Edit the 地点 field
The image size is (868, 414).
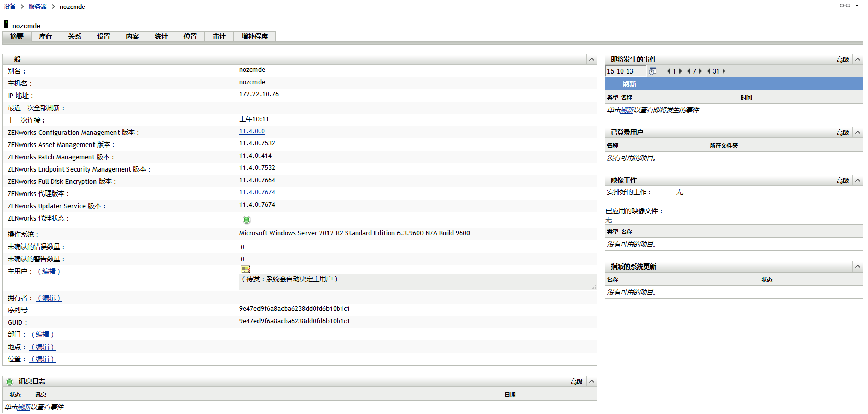click(x=42, y=347)
